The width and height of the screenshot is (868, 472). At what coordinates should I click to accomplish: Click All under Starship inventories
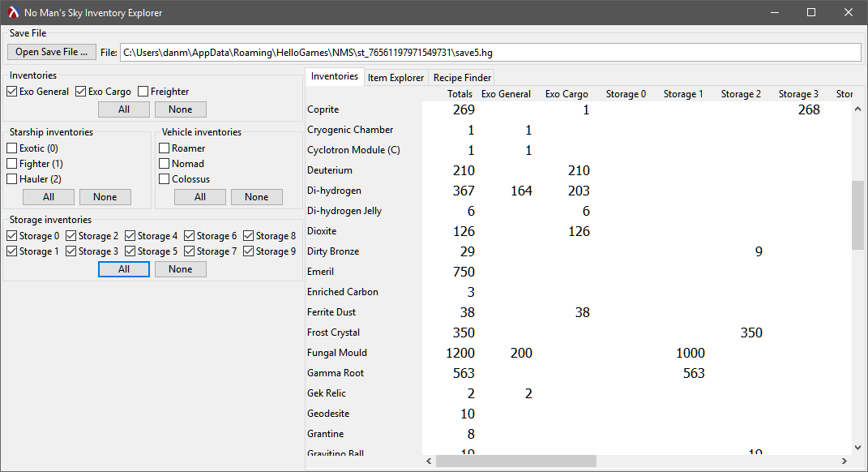[x=49, y=197]
